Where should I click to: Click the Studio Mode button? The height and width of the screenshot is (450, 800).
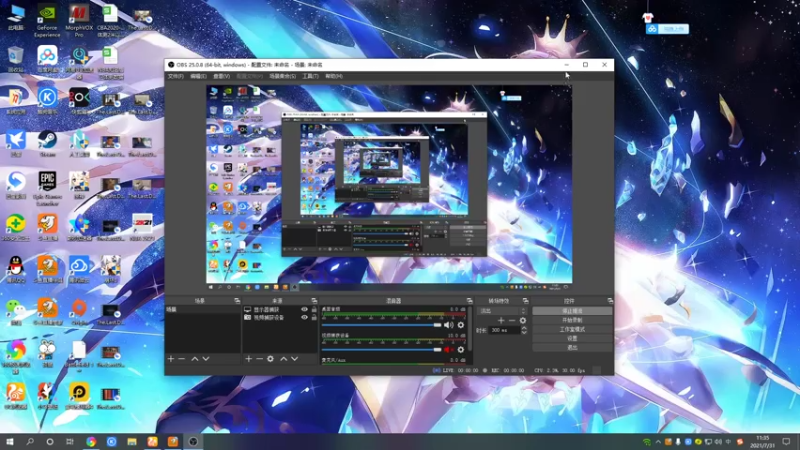coord(572,329)
